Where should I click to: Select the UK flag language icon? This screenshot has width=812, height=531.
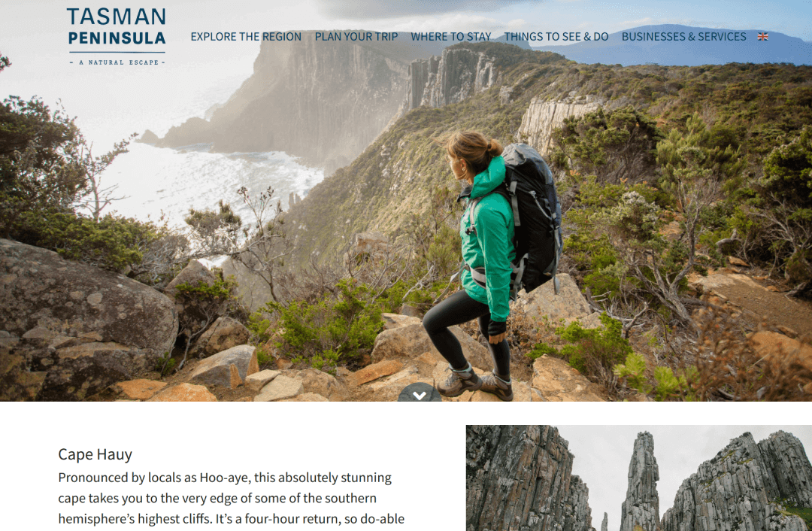[762, 37]
